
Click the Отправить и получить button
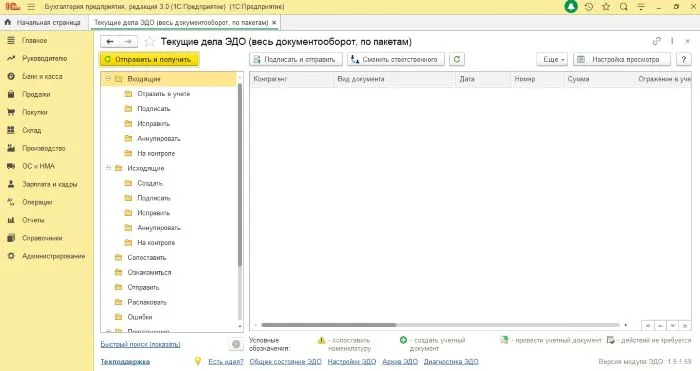[x=149, y=59]
